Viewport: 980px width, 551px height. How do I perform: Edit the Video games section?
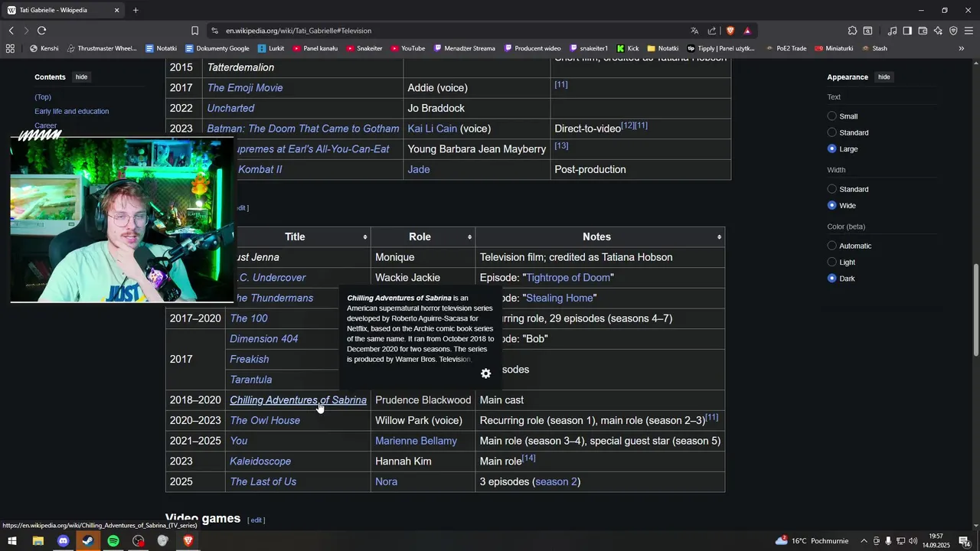(256, 520)
